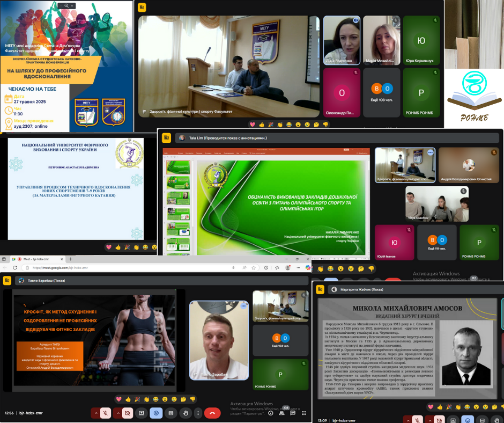This screenshot has height=423, width=504.
Task: Send laughing reaction in Павло Барабаш window
Action: point(155,399)
